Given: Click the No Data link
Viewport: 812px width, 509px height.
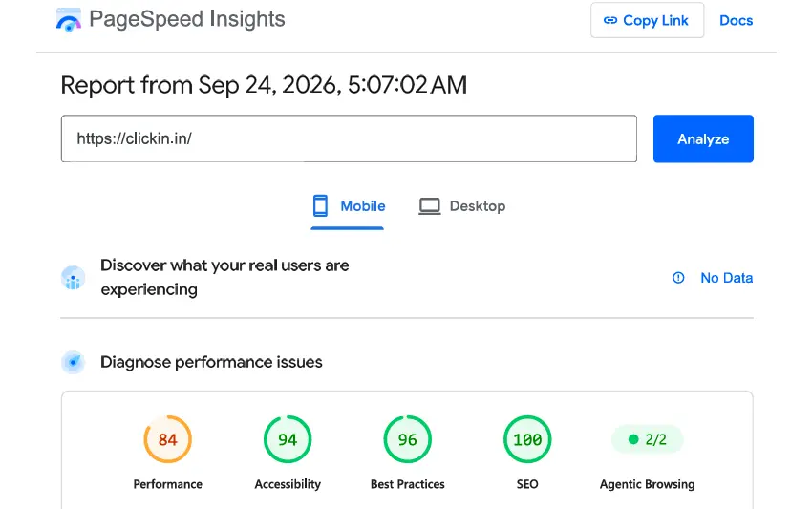Looking at the screenshot, I should (x=727, y=278).
